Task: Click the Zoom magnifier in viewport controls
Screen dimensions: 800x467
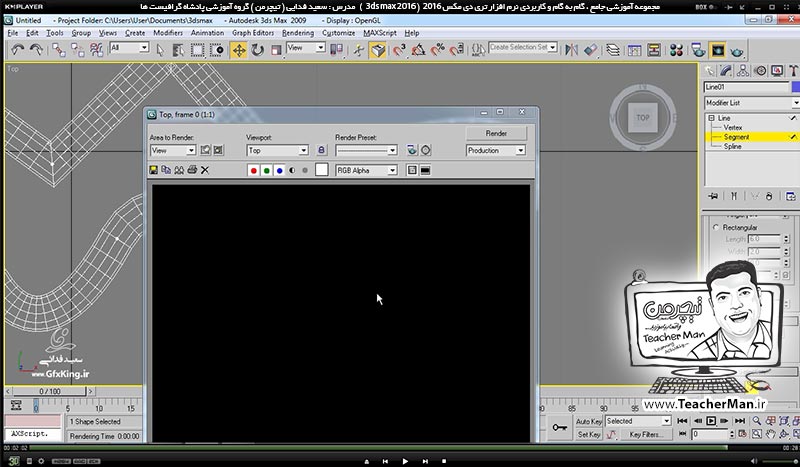Action: (757, 421)
